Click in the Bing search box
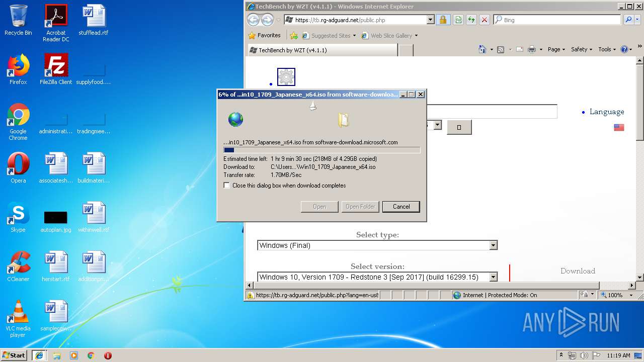This screenshot has width=644, height=362. (557, 20)
